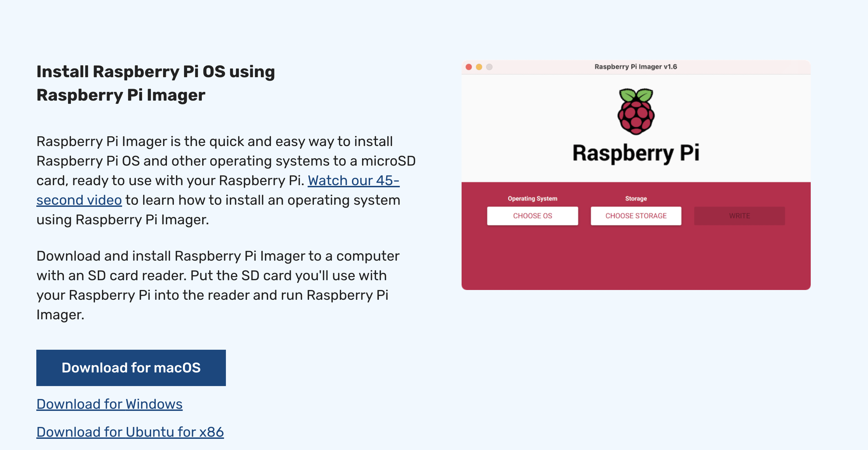The image size is (868, 450).
Task: Click the Raspberry Pi Imager v1.6 title bar
Action: coord(635,67)
